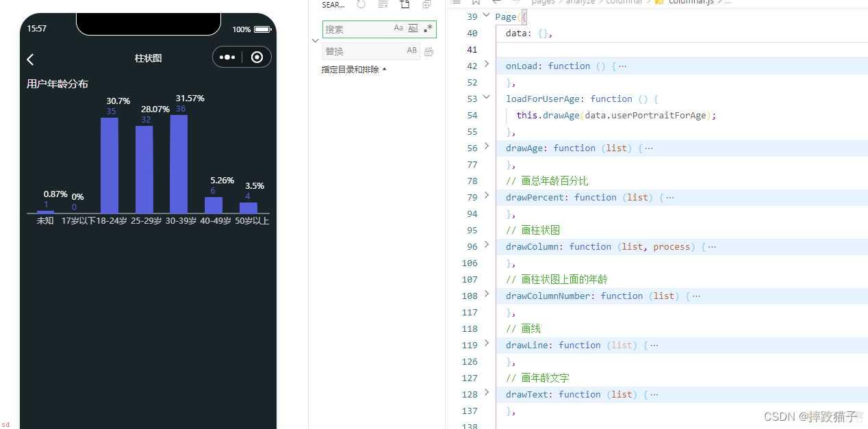Click the 31.57% percentage label

click(190, 99)
